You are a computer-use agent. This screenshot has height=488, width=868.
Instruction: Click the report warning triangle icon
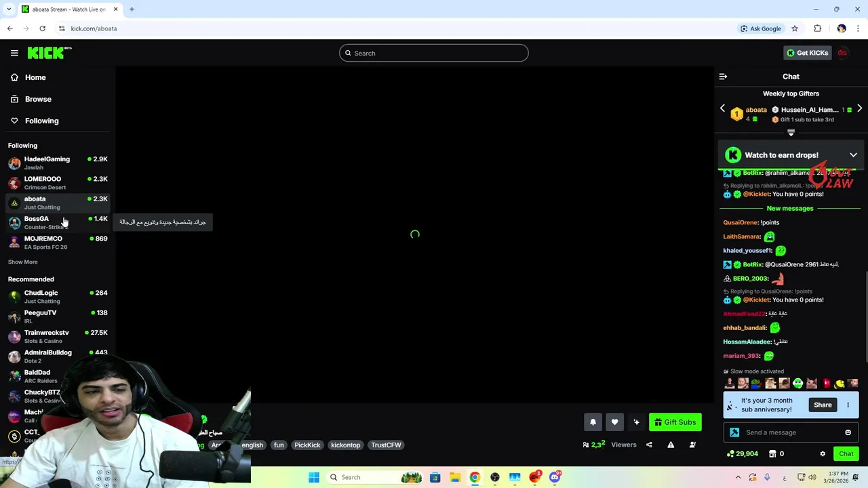[671, 445]
